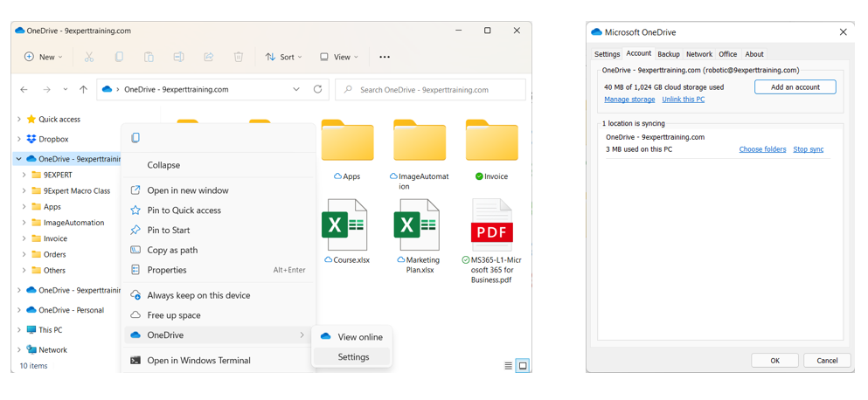Click the Manage storage link
Viewport: 868px width, 400px height.
pos(629,100)
